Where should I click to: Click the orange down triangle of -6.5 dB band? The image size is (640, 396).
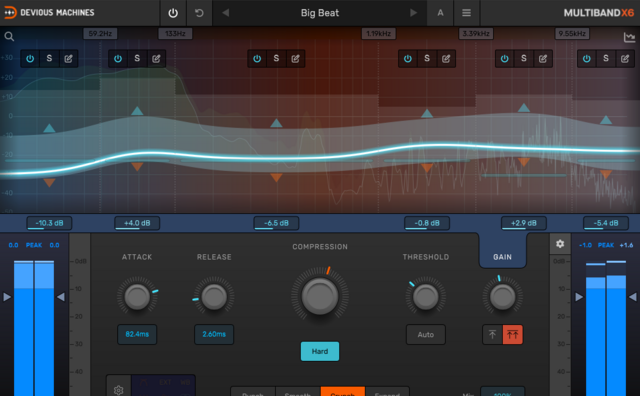276,178
